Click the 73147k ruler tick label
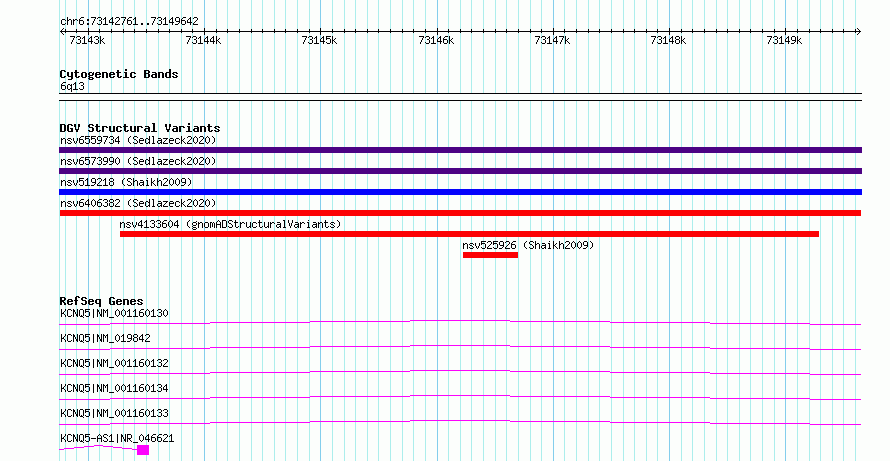890x461 pixels. [552, 41]
